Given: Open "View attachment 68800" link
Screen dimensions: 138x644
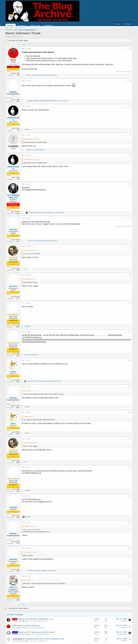Looking at the screenshot, I should click(32, 254).
